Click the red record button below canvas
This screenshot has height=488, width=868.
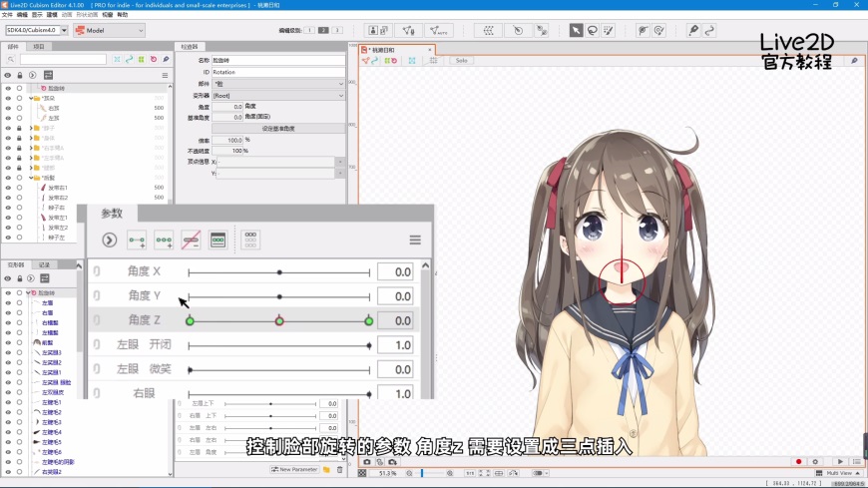[798, 461]
